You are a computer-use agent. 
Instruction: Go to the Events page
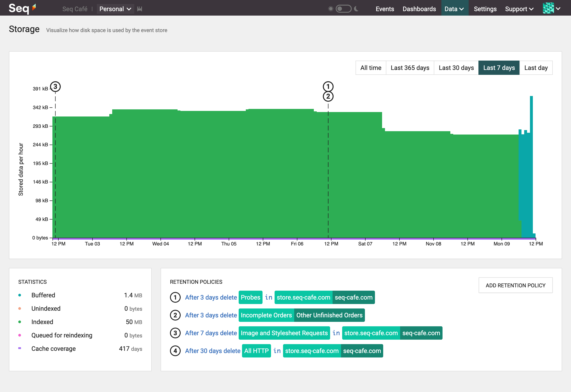pos(385,9)
